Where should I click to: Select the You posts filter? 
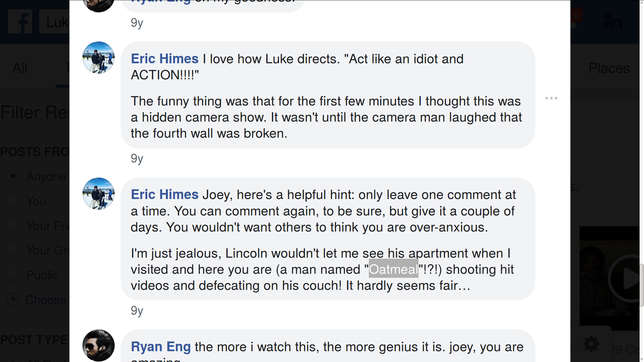pyautogui.click(x=14, y=201)
